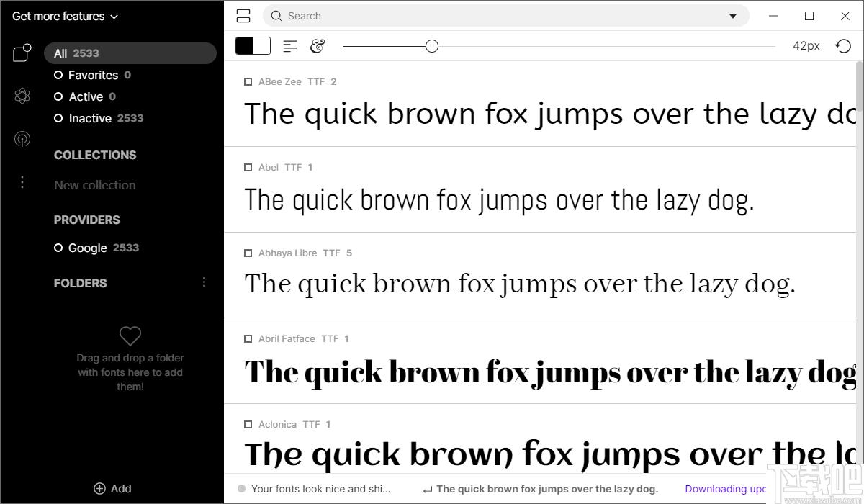Viewport: 864px width, 504px height.
Task: Click the Aclonica preview sentence
Action: click(x=550, y=455)
